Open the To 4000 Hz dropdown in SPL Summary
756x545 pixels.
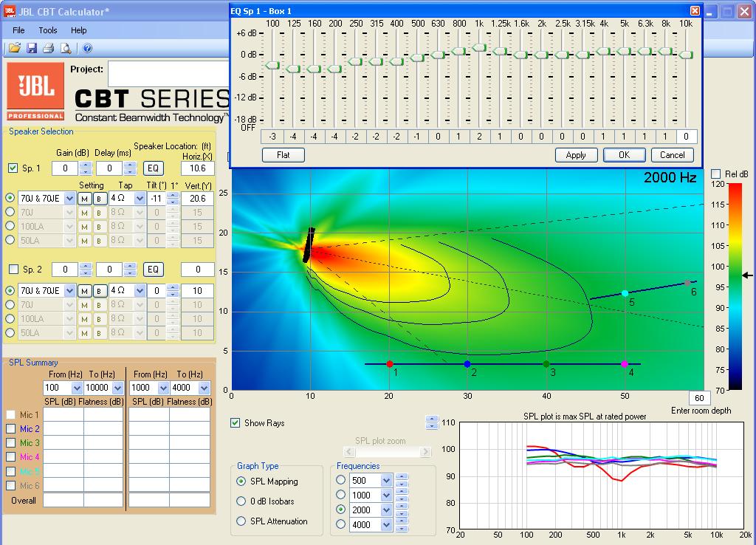[205, 388]
